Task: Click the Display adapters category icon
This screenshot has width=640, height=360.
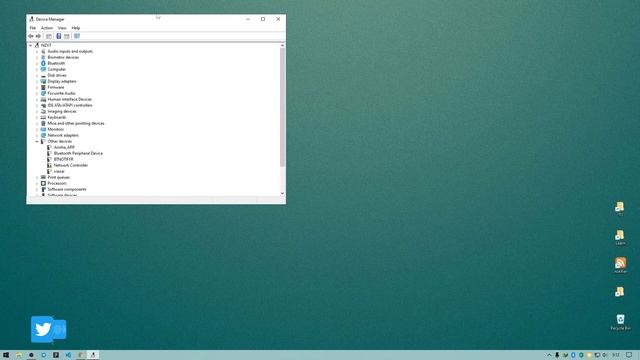Action: point(43,81)
